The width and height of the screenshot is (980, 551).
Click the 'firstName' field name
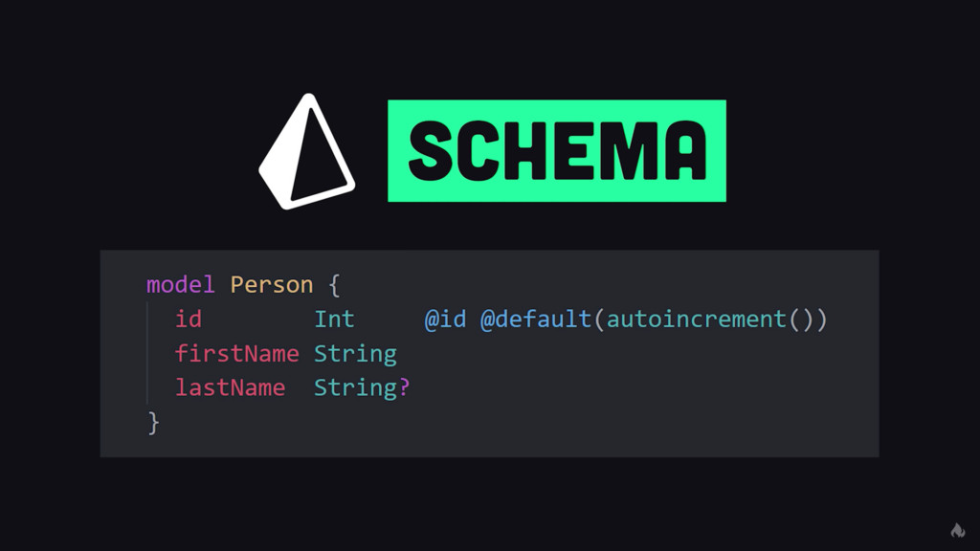click(x=237, y=354)
